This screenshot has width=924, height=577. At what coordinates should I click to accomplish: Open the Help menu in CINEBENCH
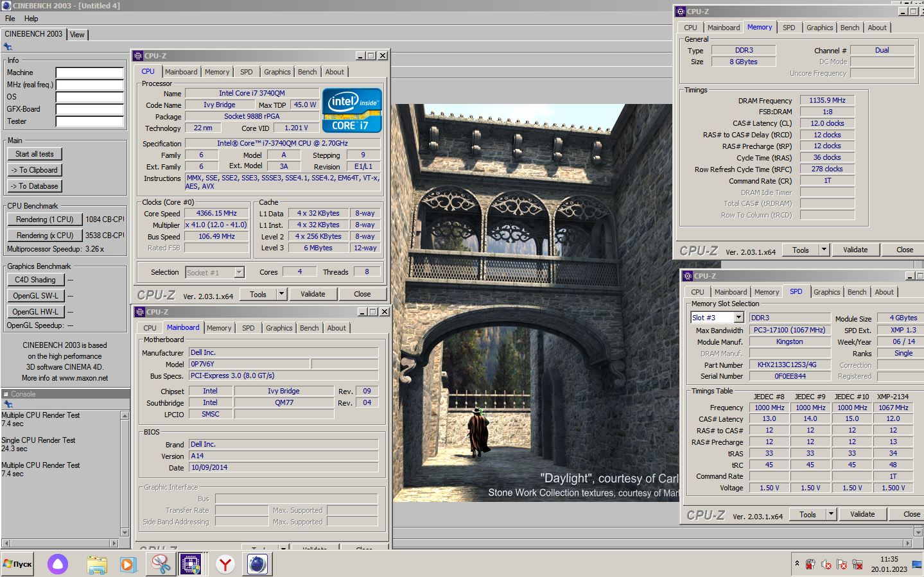(x=31, y=19)
